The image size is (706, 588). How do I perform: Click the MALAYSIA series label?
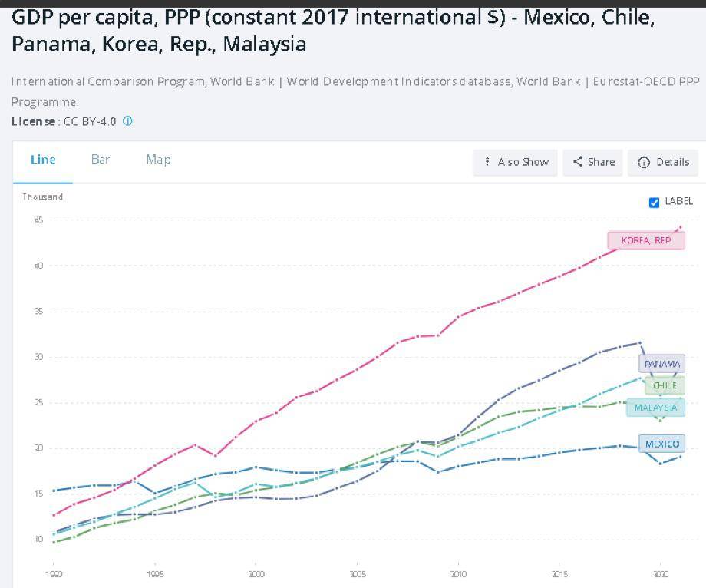click(656, 408)
